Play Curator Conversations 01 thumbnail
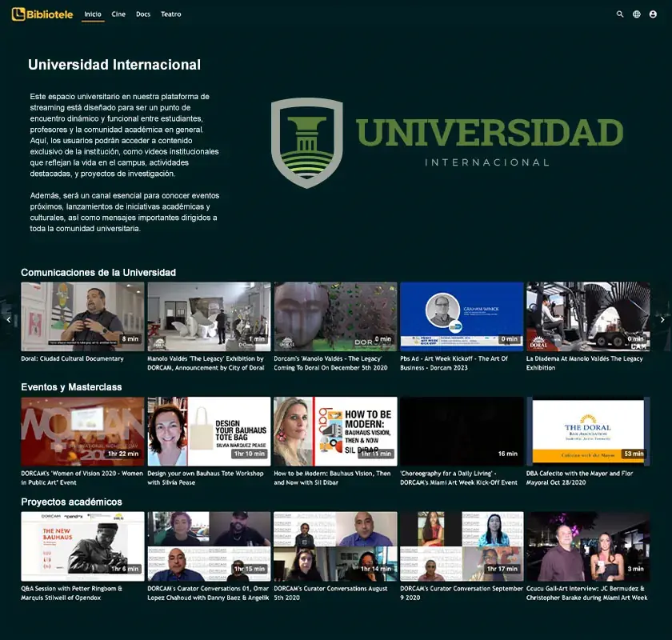 209,546
